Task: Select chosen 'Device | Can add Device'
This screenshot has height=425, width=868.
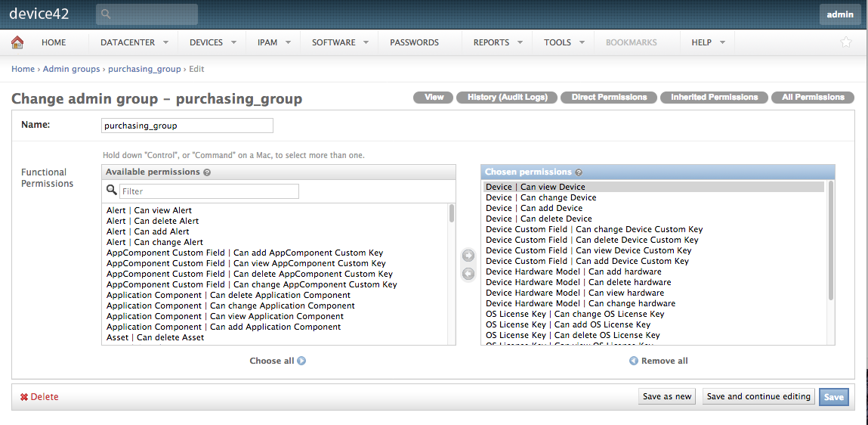Action: click(534, 209)
